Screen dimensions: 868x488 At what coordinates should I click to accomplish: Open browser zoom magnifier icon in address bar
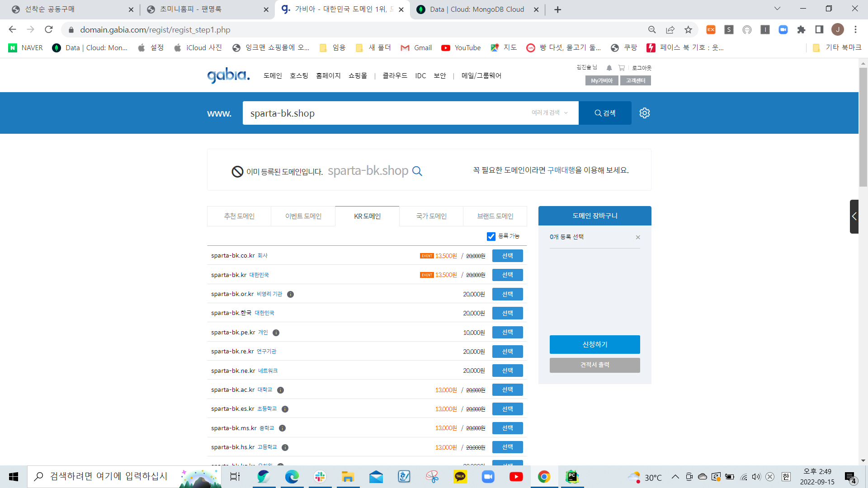[x=652, y=30]
